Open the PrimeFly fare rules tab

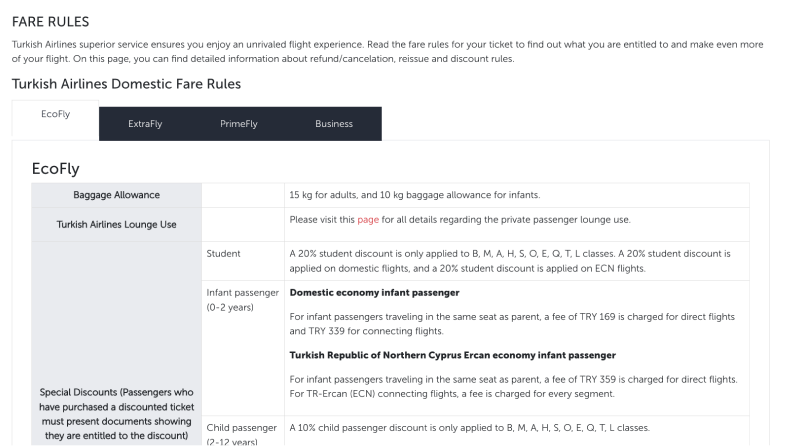click(x=239, y=124)
